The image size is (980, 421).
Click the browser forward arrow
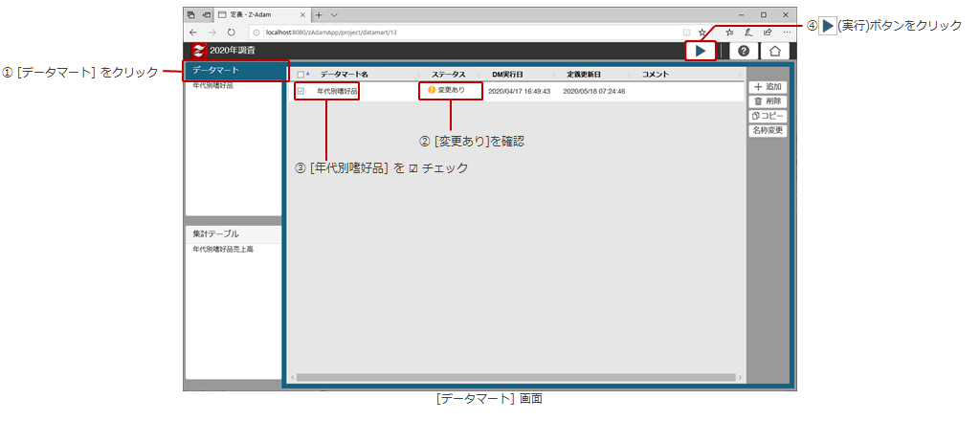click(x=212, y=32)
